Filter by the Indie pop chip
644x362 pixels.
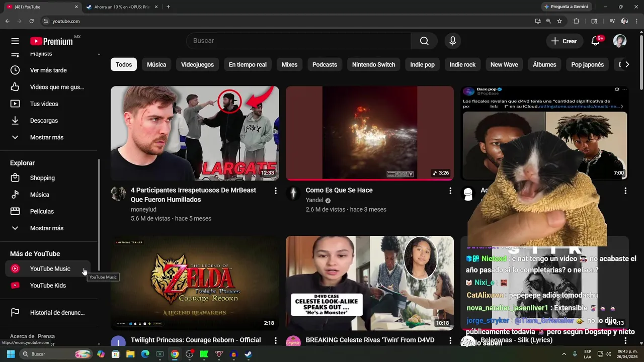pos(422,64)
